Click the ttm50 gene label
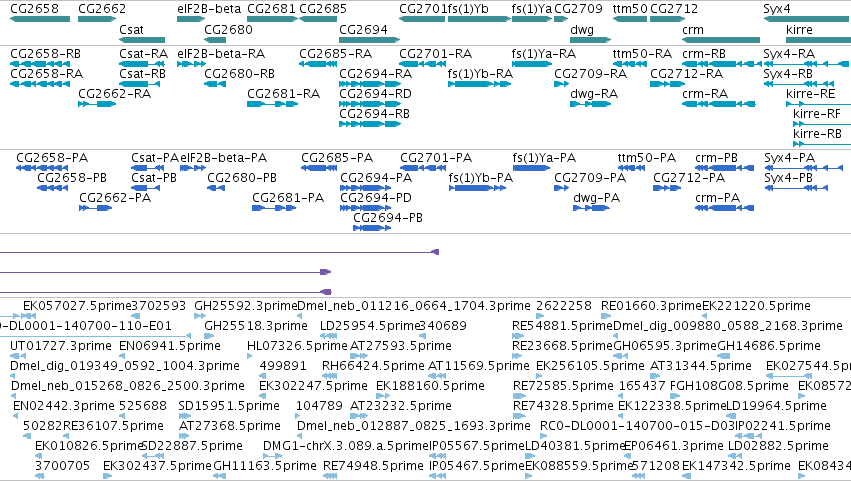851x481 pixels. point(630,9)
